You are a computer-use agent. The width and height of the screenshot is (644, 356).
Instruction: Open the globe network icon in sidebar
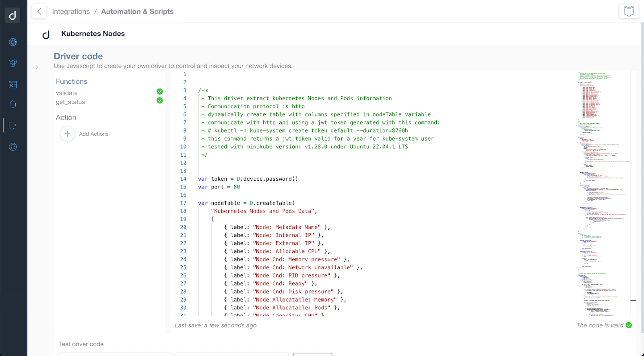(13, 42)
